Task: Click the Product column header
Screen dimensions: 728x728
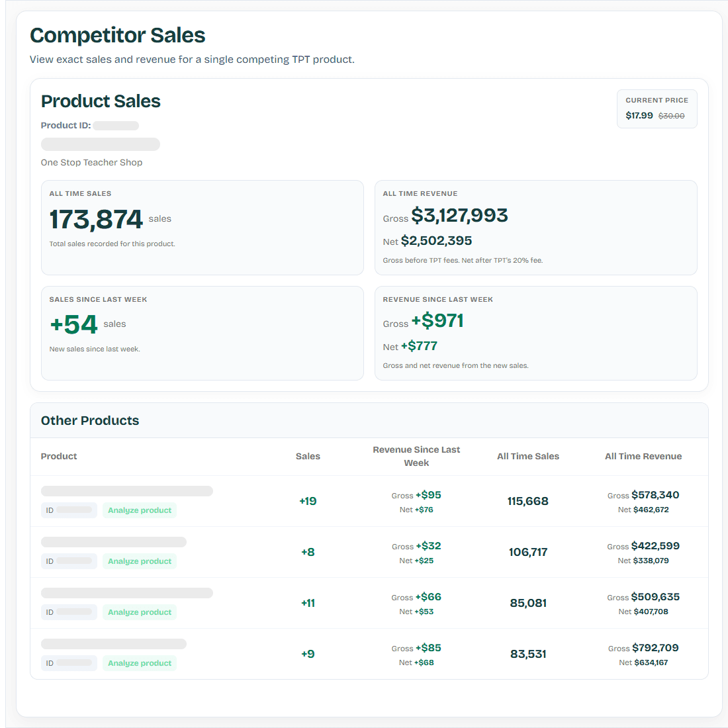Action: pyautogui.click(x=59, y=456)
